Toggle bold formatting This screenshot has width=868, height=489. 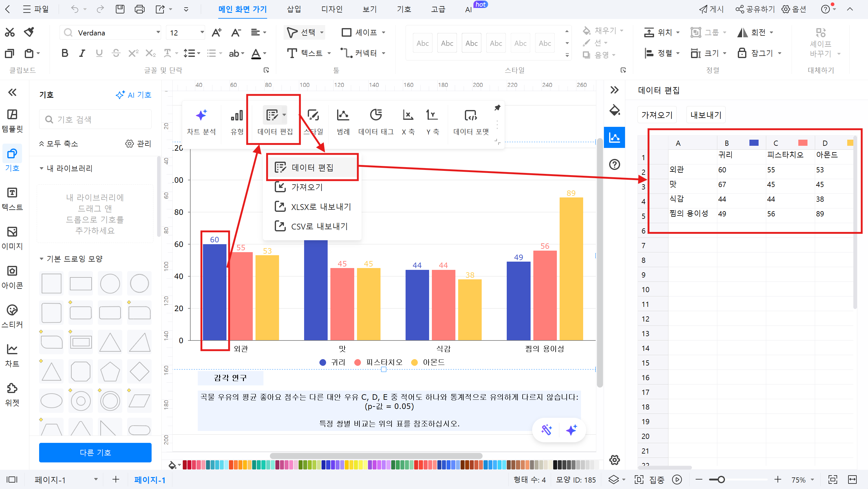(x=65, y=53)
